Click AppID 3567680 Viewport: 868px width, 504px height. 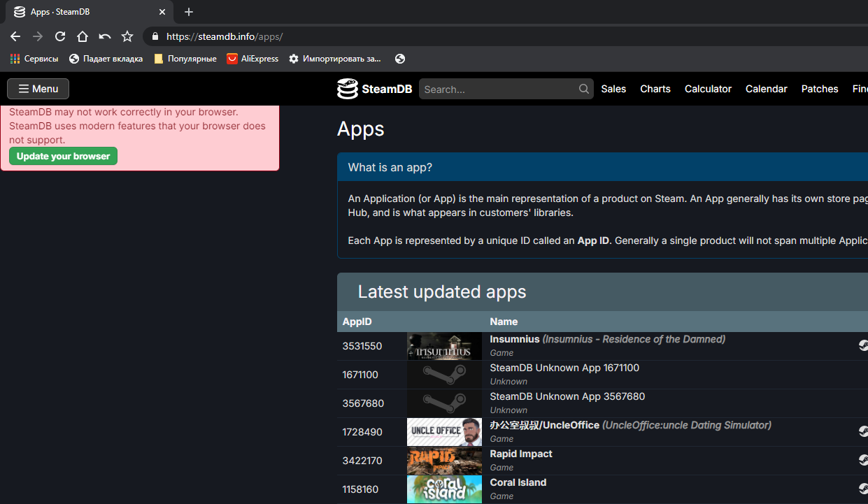coord(363,403)
